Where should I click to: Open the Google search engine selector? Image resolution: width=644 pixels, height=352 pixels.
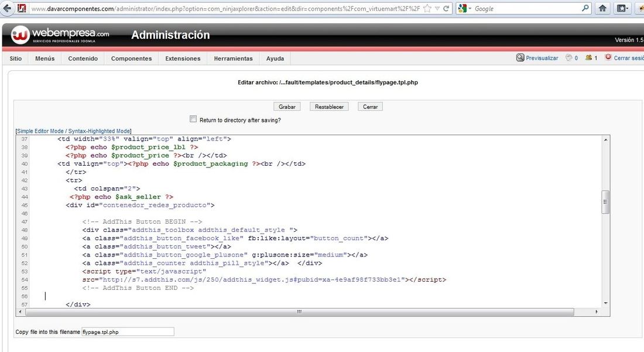pyautogui.click(x=464, y=8)
